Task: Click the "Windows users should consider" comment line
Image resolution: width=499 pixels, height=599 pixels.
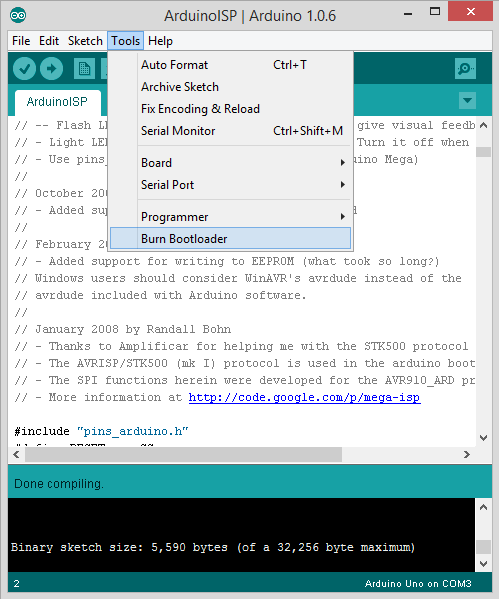Action: [x=238, y=278]
